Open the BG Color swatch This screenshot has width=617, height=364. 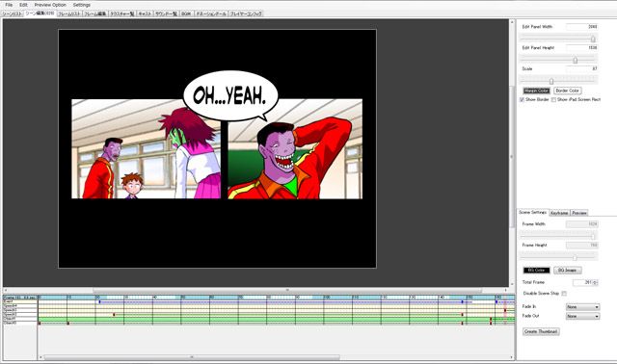[x=536, y=271]
